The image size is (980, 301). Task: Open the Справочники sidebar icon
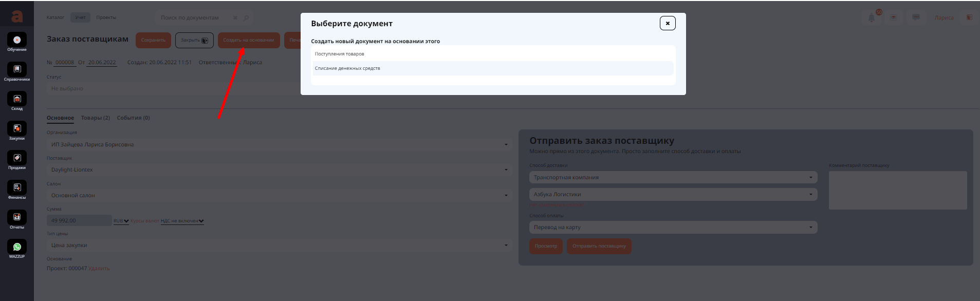click(x=17, y=69)
